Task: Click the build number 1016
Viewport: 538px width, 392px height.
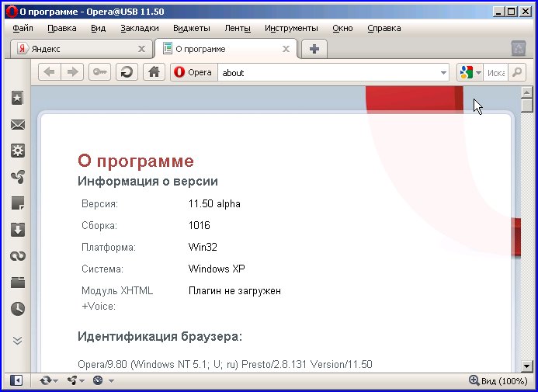Action: coord(200,225)
